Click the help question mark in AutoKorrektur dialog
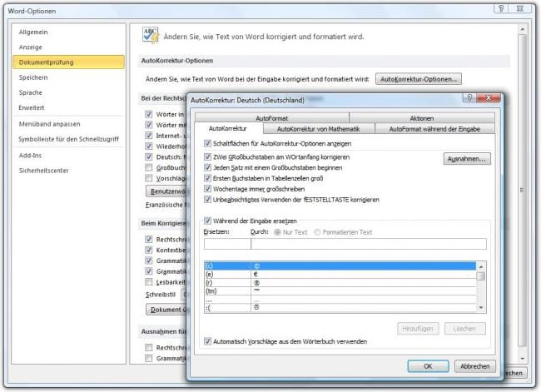541x392 pixels. [x=469, y=98]
